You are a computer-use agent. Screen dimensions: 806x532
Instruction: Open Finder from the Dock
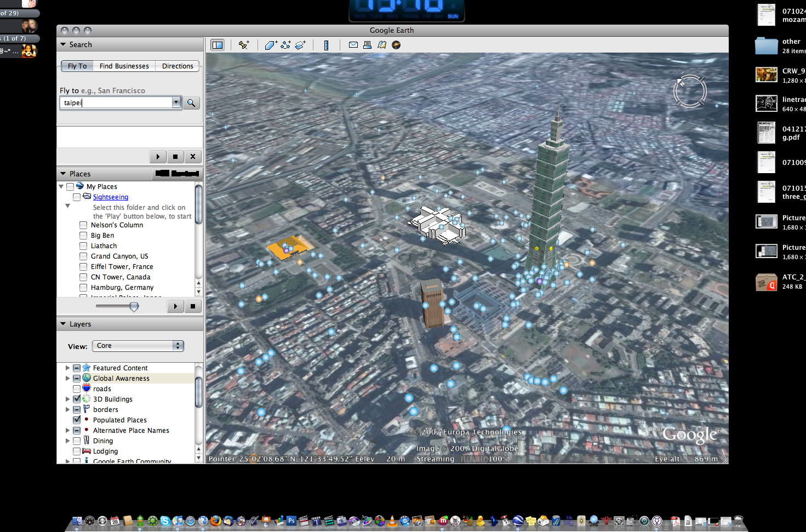point(77,521)
